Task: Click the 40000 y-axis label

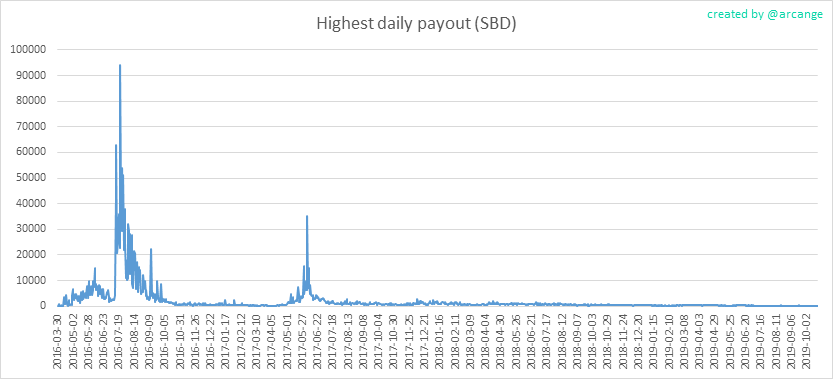Action: click(31, 203)
